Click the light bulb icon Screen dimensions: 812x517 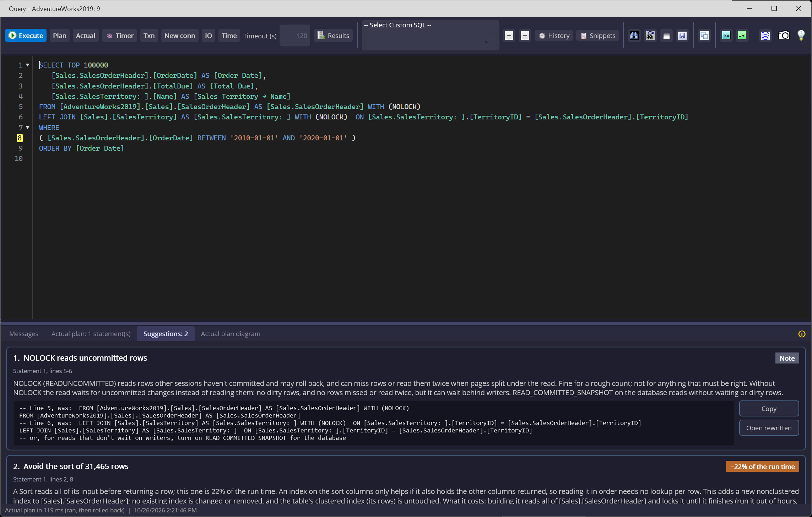coord(801,36)
